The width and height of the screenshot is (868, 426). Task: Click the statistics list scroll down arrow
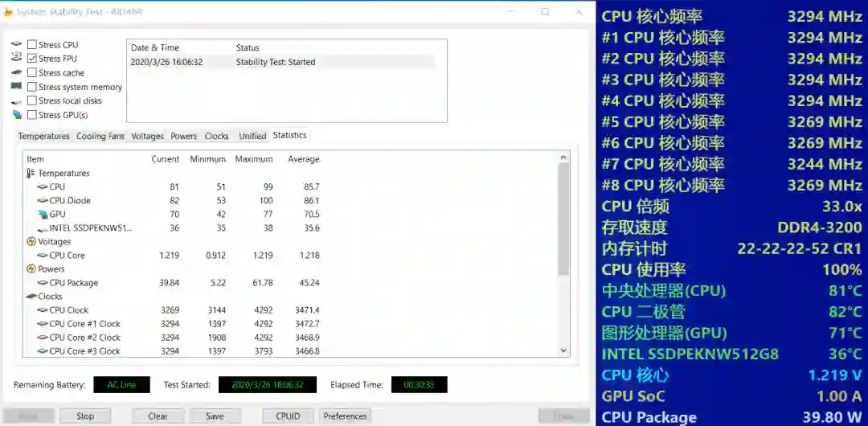[x=563, y=350]
